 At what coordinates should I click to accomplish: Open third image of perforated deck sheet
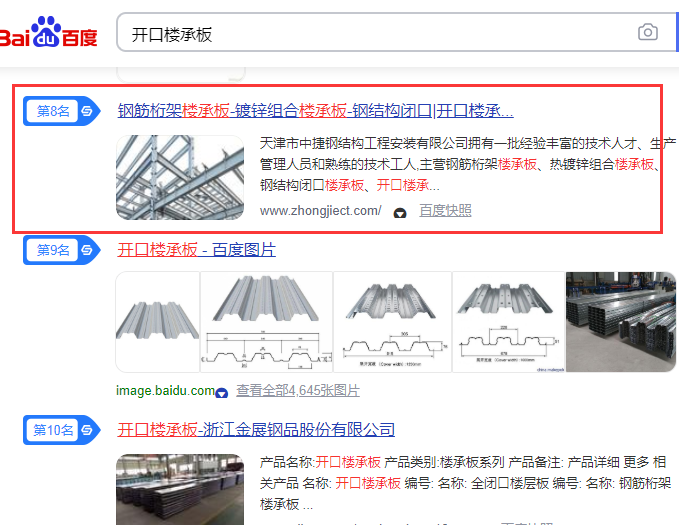[x=392, y=322]
